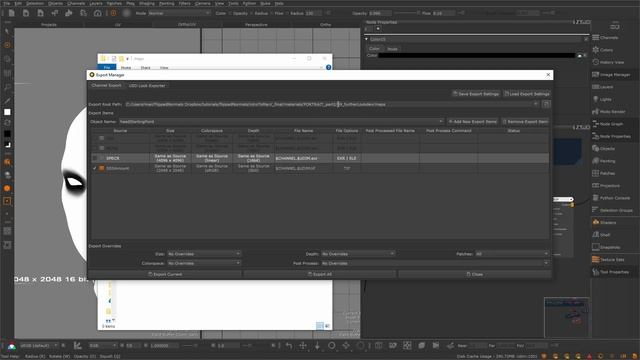This screenshot has width=640, height=360.
Task: Select the Perspective view tab
Action: (x=256, y=24)
